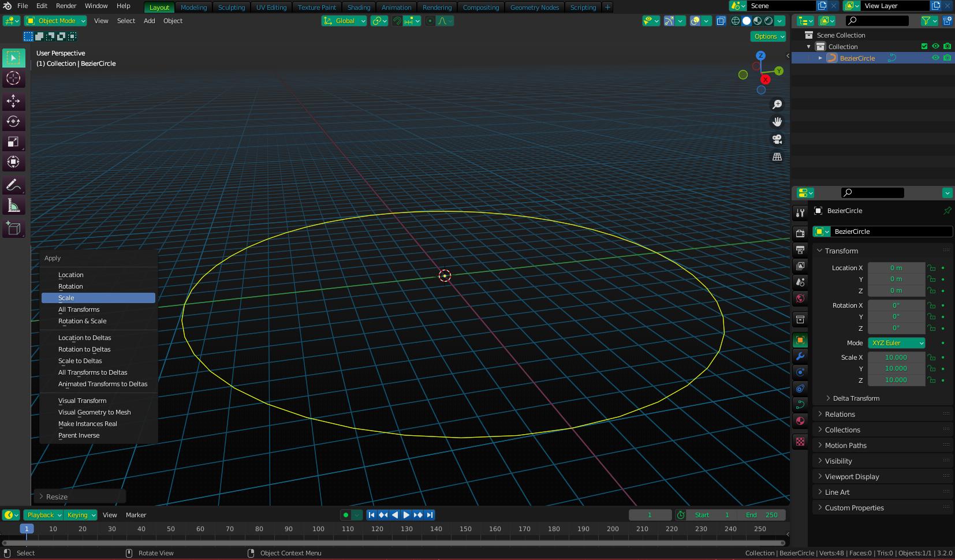Toggle Collection exclude checkbox in outliner
Screen dimensions: 955x560
(x=924, y=46)
